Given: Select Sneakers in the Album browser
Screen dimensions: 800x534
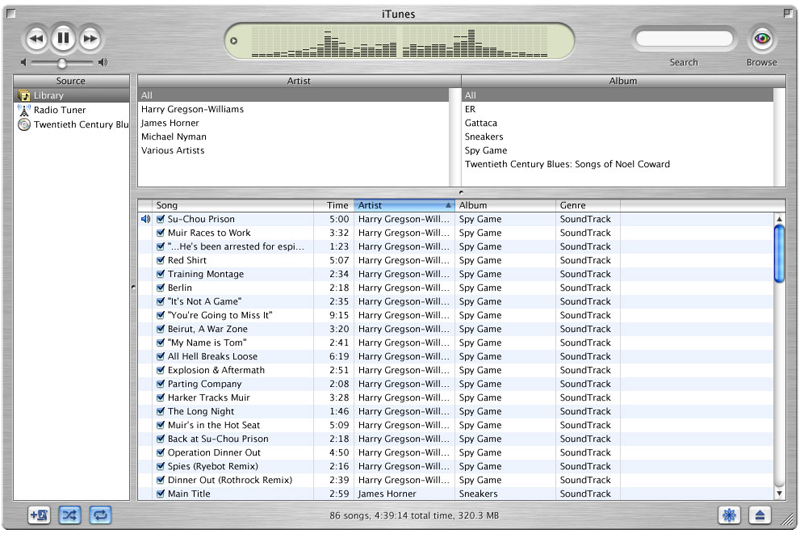Looking at the screenshot, I should point(618,137).
